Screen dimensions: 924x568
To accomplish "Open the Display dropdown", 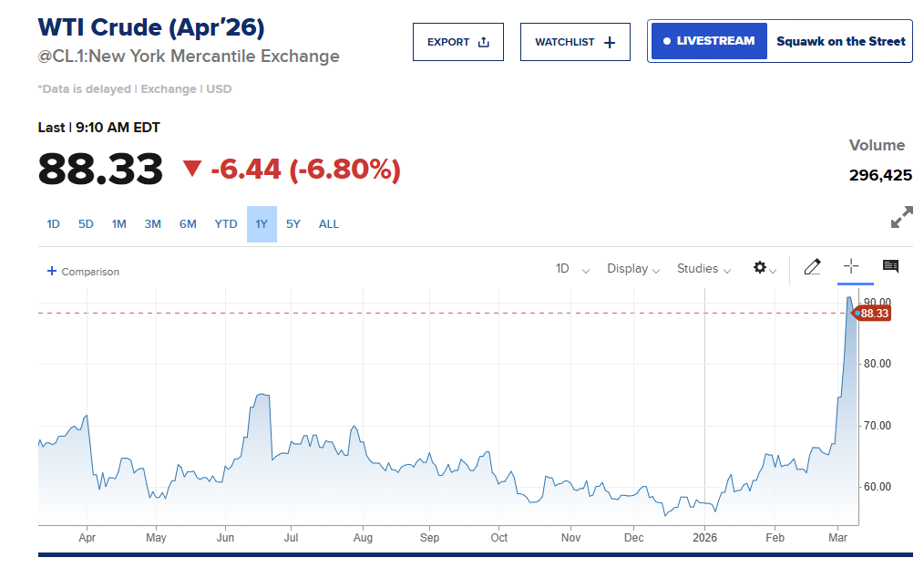I will tap(633, 269).
